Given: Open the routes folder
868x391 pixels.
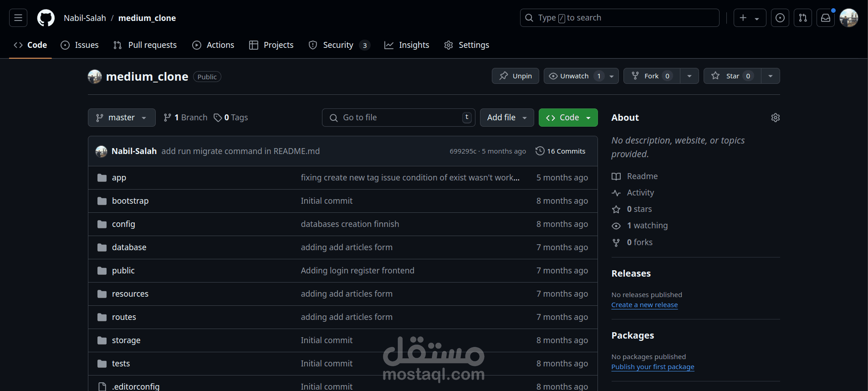Looking at the screenshot, I should pyautogui.click(x=124, y=317).
